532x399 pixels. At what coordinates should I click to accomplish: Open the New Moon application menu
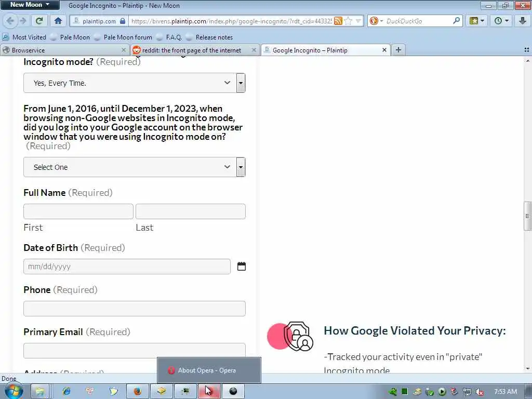(x=30, y=5)
